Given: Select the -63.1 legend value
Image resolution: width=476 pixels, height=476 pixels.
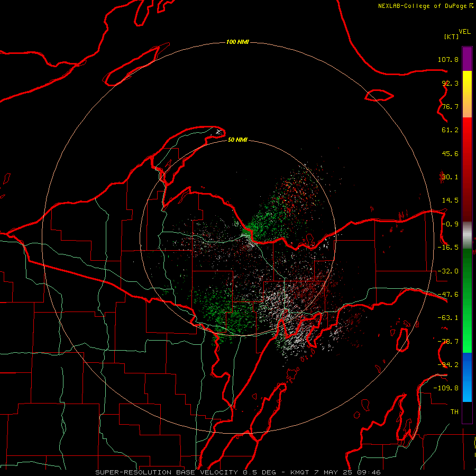Looking at the screenshot, I should 448,318.
